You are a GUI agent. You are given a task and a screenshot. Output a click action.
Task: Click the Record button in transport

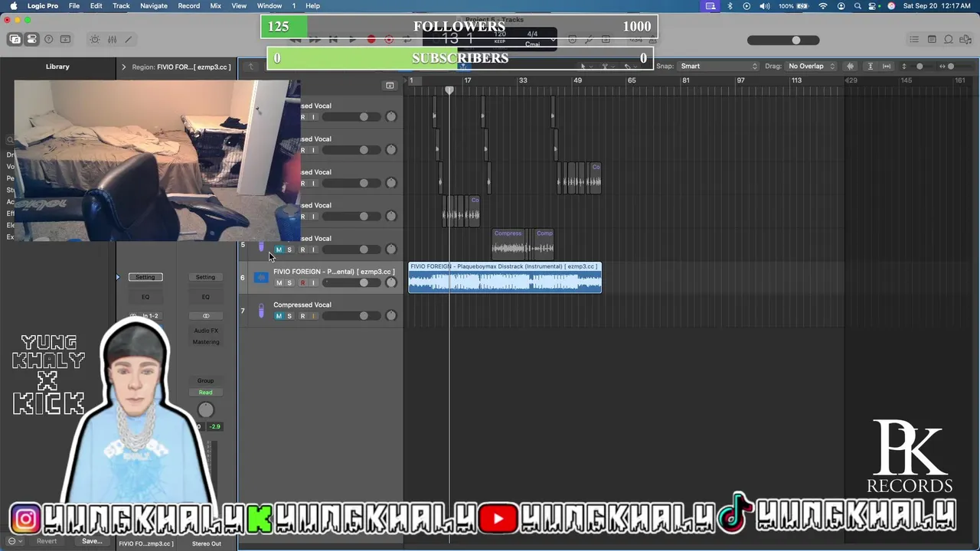[x=371, y=39]
